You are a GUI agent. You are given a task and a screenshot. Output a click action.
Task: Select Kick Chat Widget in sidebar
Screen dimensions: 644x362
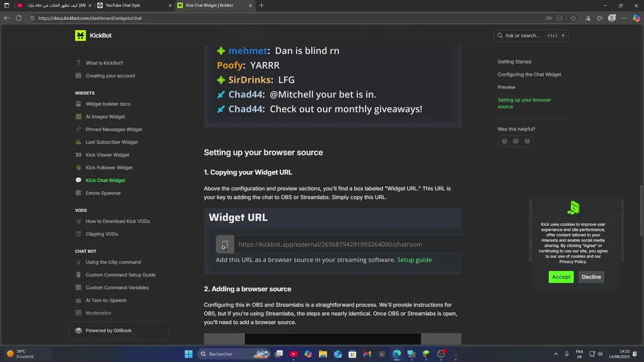(x=105, y=180)
